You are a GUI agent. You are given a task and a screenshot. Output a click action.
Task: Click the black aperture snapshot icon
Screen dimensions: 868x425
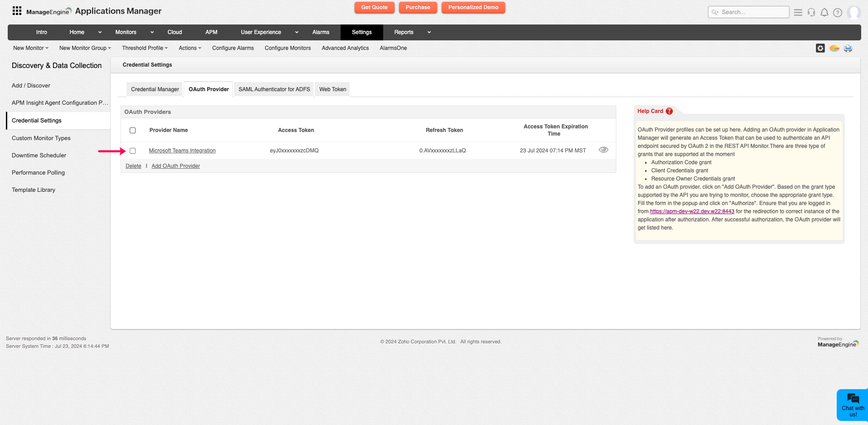820,48
